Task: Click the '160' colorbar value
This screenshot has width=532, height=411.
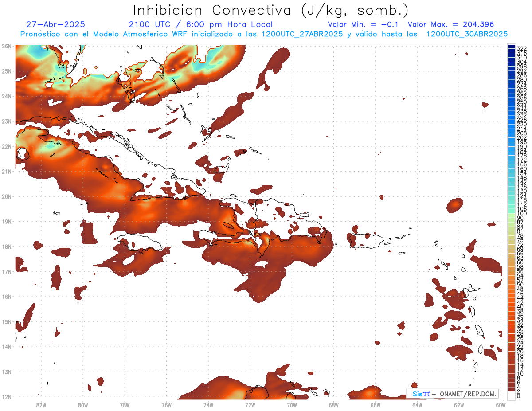Action: pos(521,169)
